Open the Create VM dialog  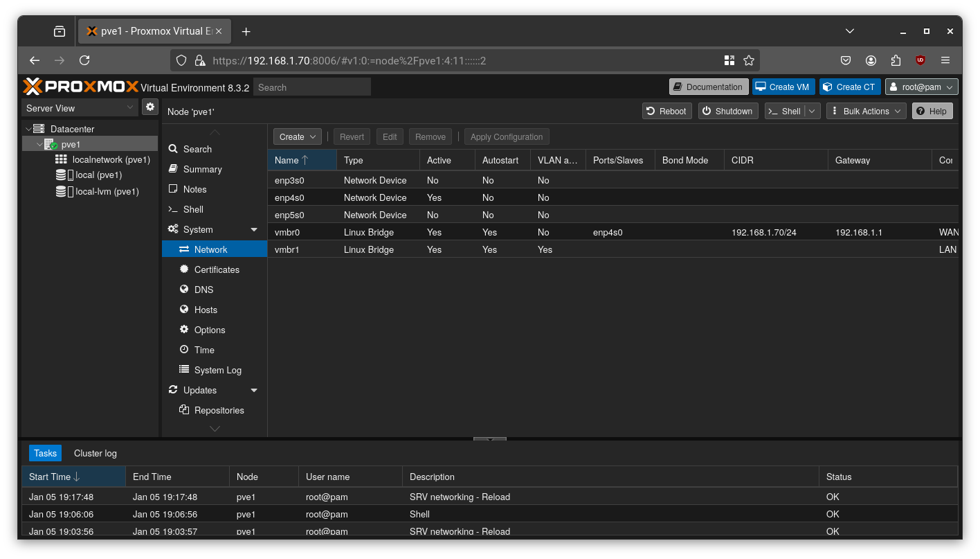(783, 87)
